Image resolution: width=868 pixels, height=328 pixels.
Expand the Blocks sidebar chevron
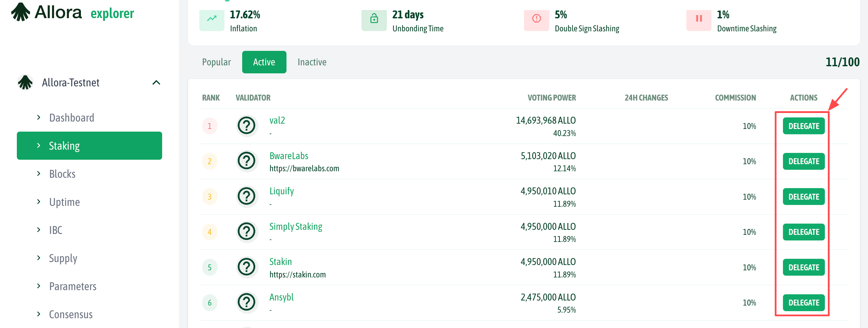[39, 174]
